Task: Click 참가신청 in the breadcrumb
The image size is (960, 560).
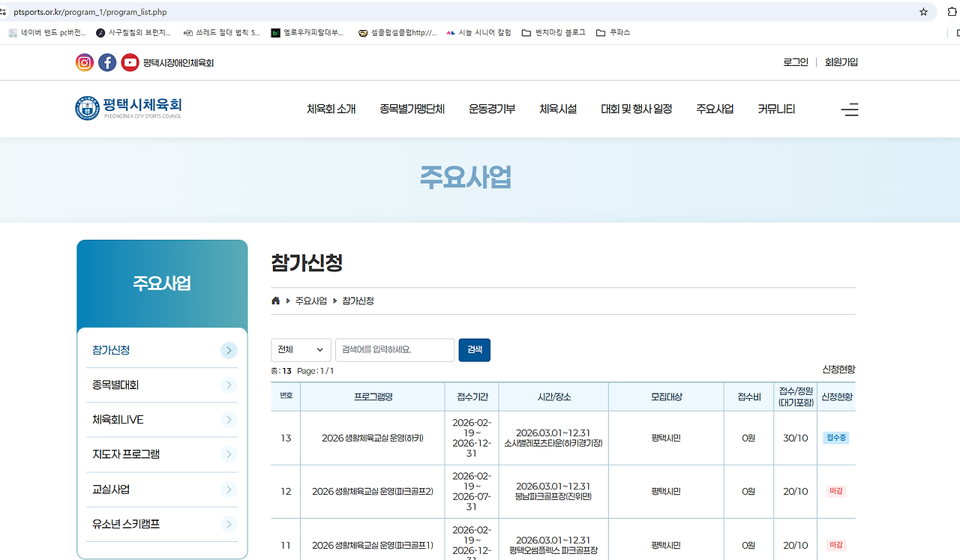Action: [358, 301]
